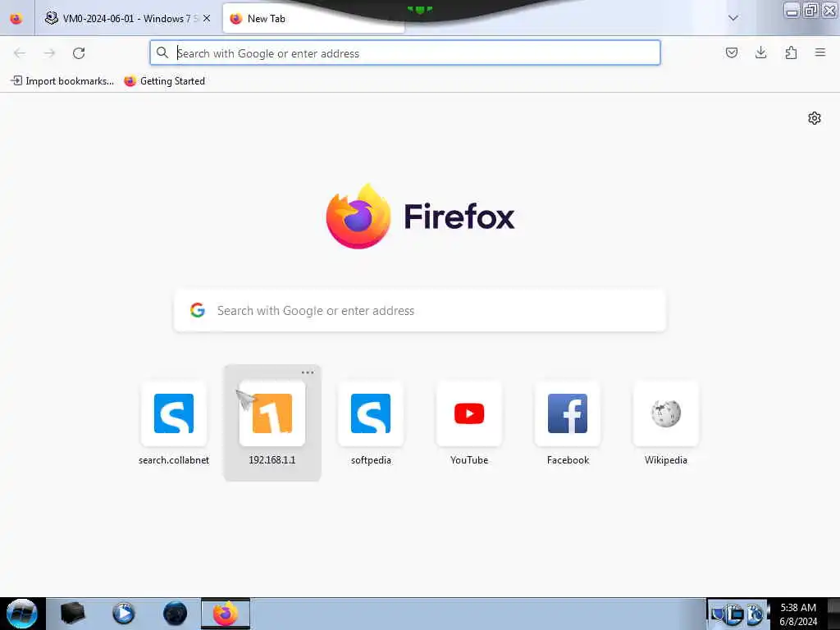Open the Windows Start menu
The image size is (840, 630).
pyautogui.click(x=21, y=614)
